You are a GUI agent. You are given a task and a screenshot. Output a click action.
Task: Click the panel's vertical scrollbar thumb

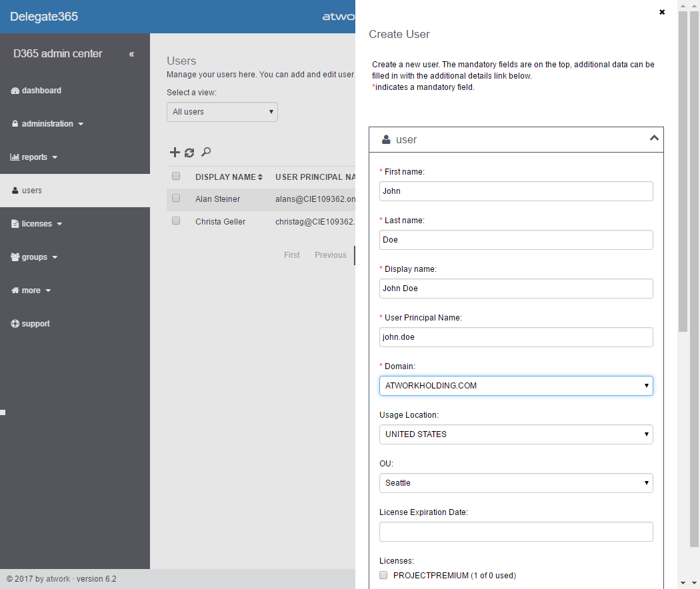[683, 167]
